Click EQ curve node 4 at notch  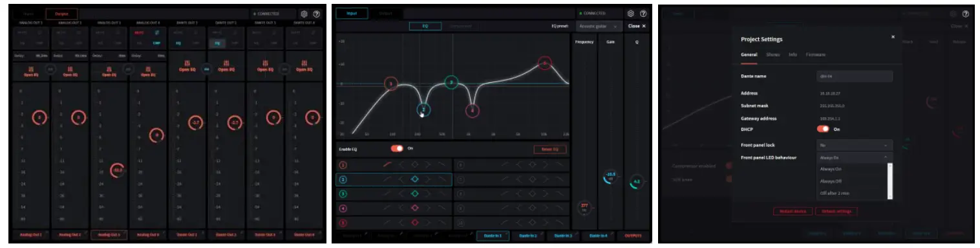[473, 111]
